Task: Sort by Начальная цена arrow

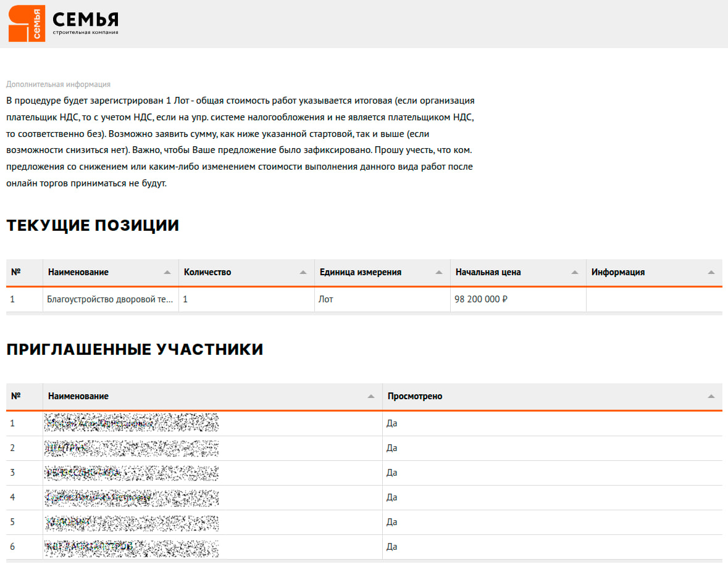Action: [x=575, y=272]
